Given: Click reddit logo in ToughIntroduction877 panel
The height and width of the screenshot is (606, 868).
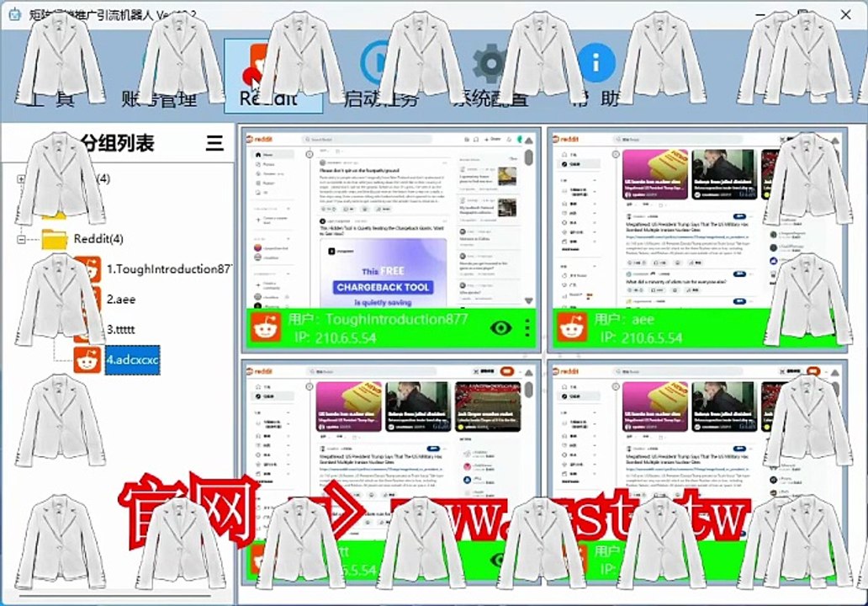Looking at the screenshot, I should (x=260, y=139).
